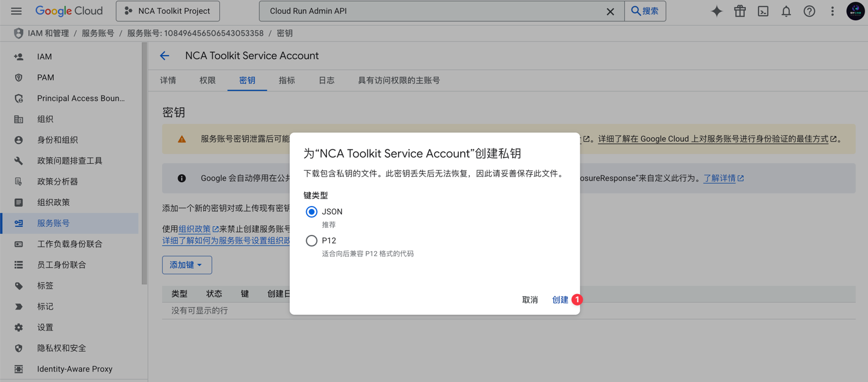868x382 pixels.
Task: Expand the 添加键 dropdown
Action: (186, 265)
